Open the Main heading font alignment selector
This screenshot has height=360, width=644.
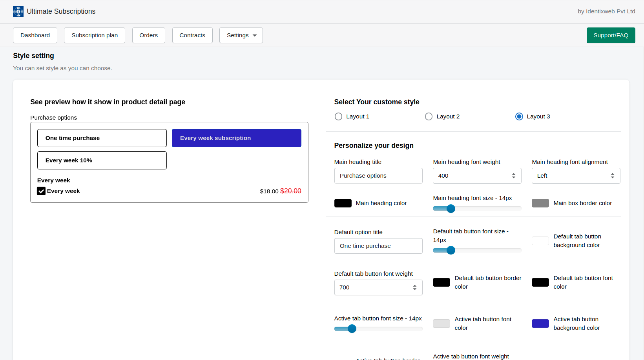point(575,175)
